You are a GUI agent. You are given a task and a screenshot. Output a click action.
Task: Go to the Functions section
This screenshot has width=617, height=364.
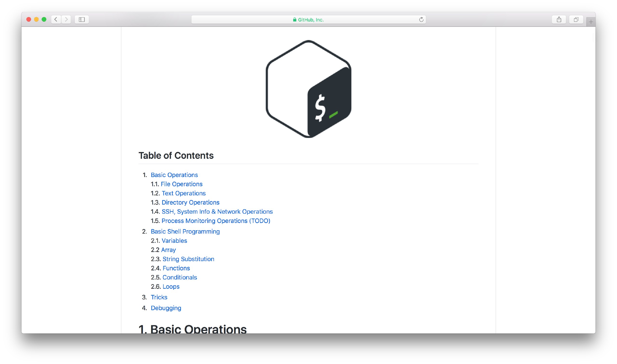click(176, 268)
